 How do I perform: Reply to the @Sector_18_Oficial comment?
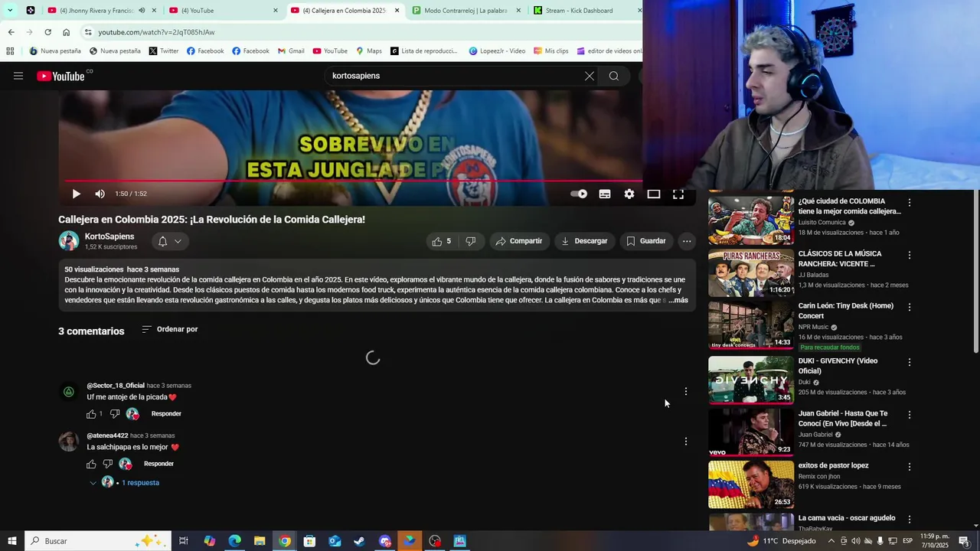pos(166,414)
